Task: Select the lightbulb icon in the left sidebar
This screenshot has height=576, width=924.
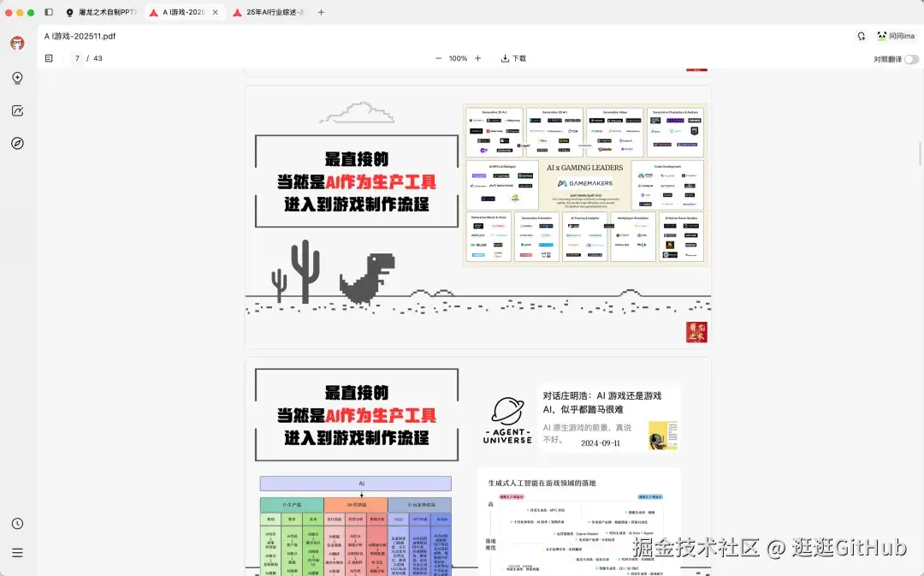Action: 17,78
